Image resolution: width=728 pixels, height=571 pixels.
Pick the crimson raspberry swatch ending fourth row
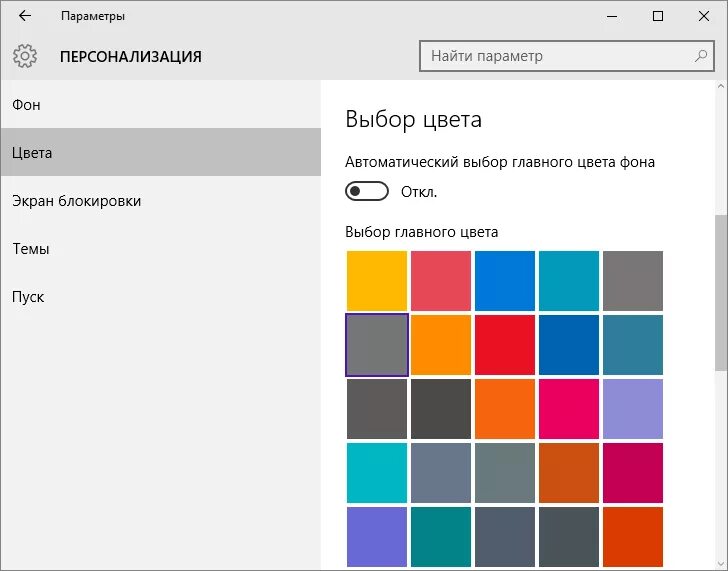click(633, 473)
